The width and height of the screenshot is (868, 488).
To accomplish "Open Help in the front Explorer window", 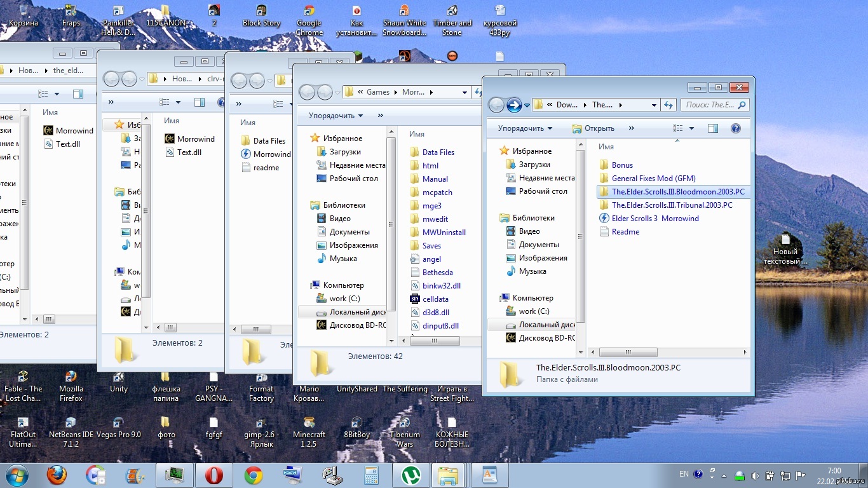I will [x=736, y=128].
